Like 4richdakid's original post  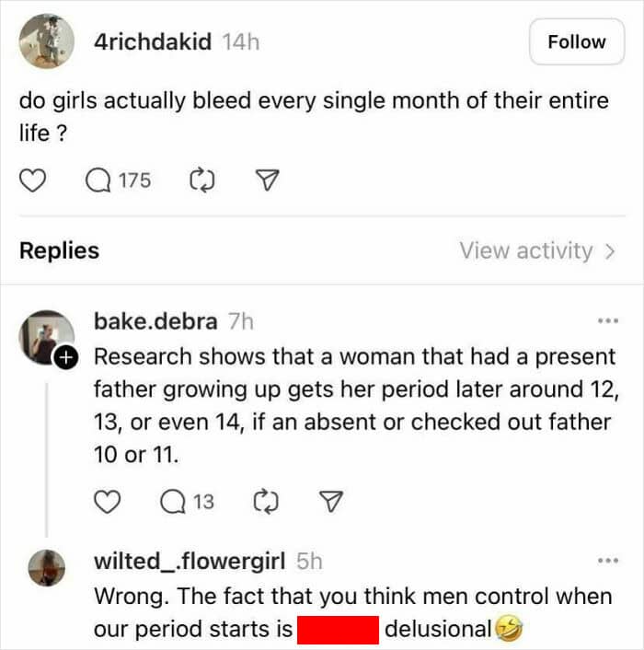coord(33,180)
